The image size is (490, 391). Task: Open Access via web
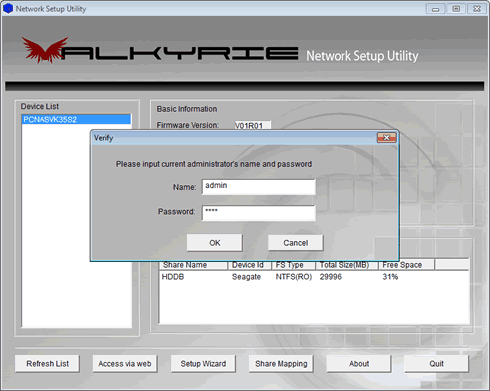pyautogui.click(x=125, y=364)
